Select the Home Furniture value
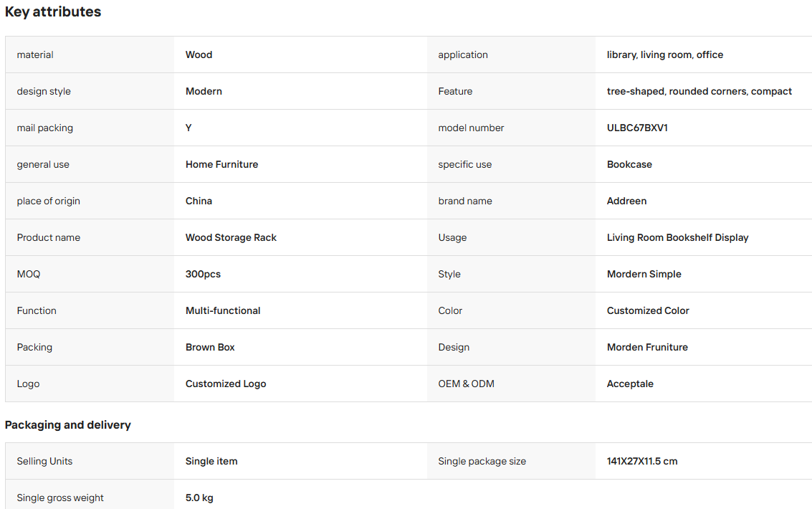The image size is (812, 509). 221,165
